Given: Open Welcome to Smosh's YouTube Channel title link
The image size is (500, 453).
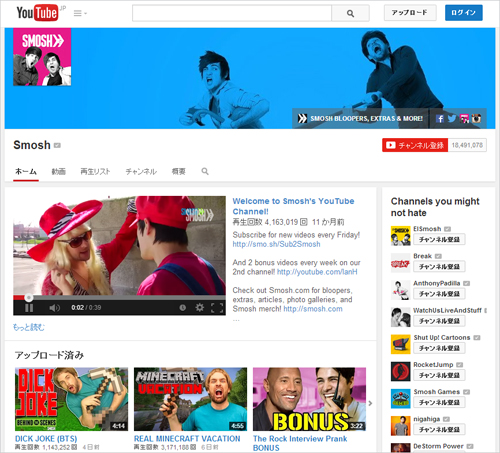Looking at the screenshot, I should point(293,206).
